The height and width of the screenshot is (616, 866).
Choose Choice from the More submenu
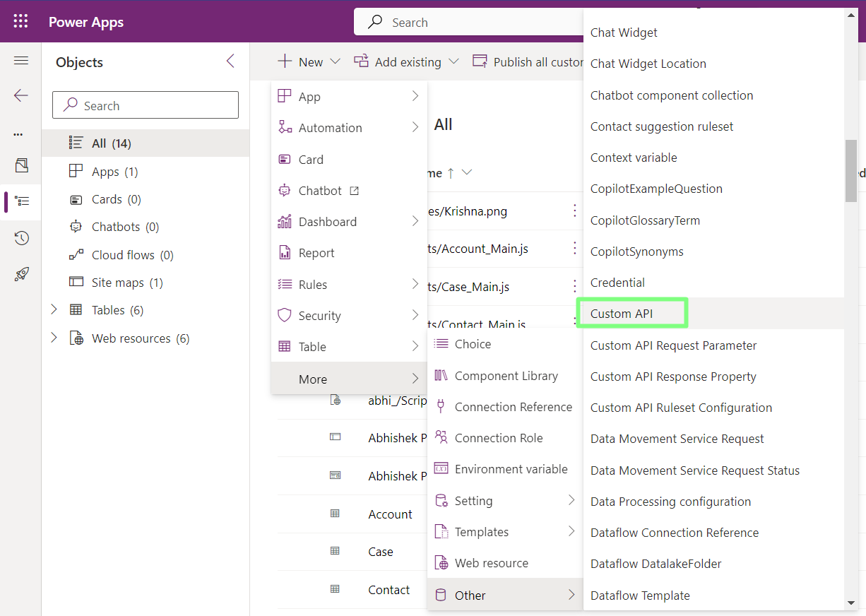505,344
